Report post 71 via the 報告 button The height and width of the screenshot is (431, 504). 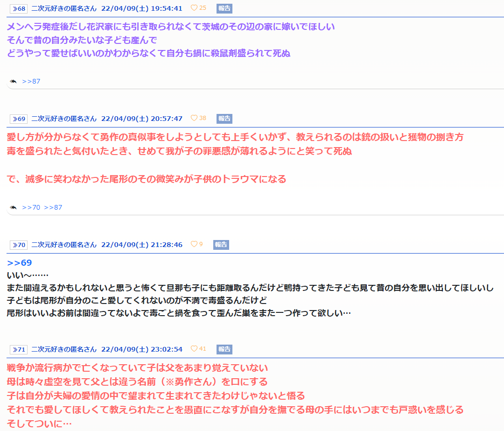click(224, 349)
